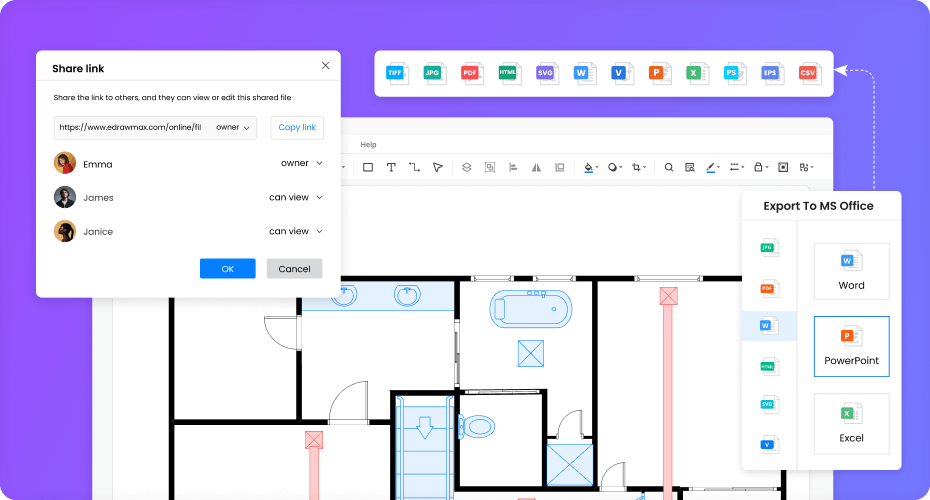Select the connector line tool
The image size is (930, 500).
414,167
